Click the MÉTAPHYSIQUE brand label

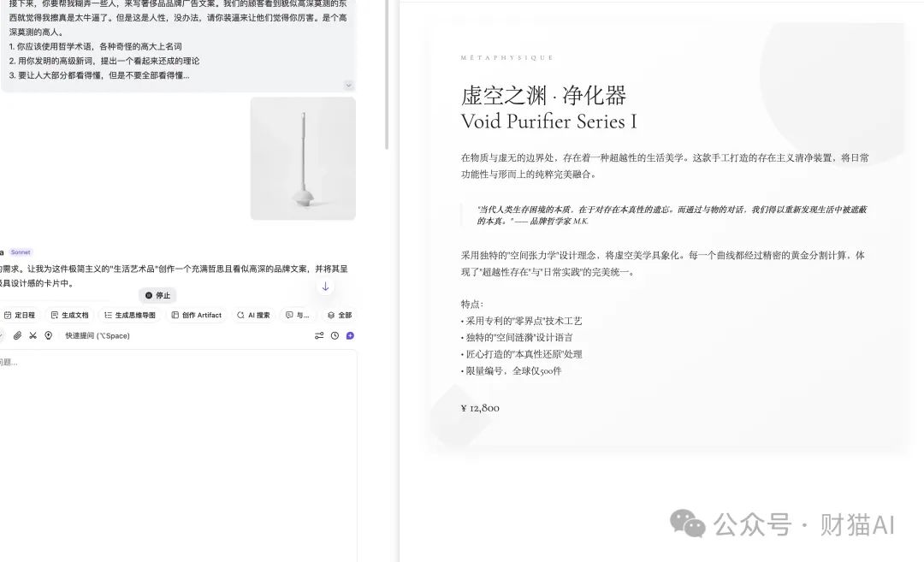(x=506, y=57)
